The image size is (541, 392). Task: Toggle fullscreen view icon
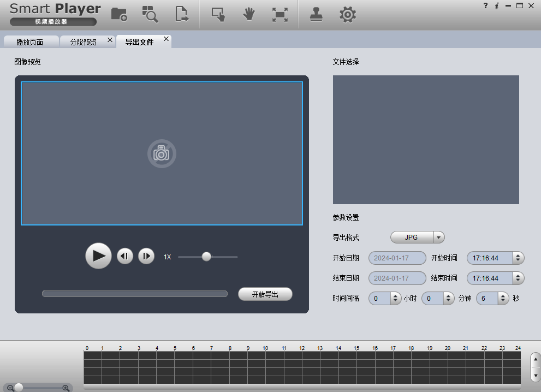click(x=280, y=15)
